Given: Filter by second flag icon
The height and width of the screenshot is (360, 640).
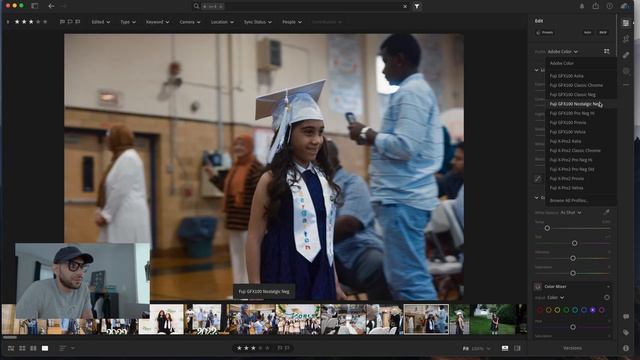Looking at the screenshot, I should click(70, 22).
